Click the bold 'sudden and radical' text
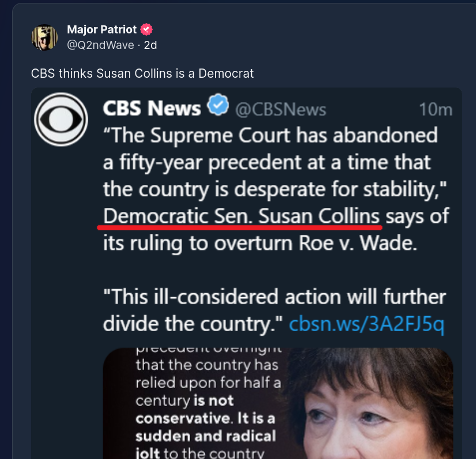 click(x=206, y=435)
